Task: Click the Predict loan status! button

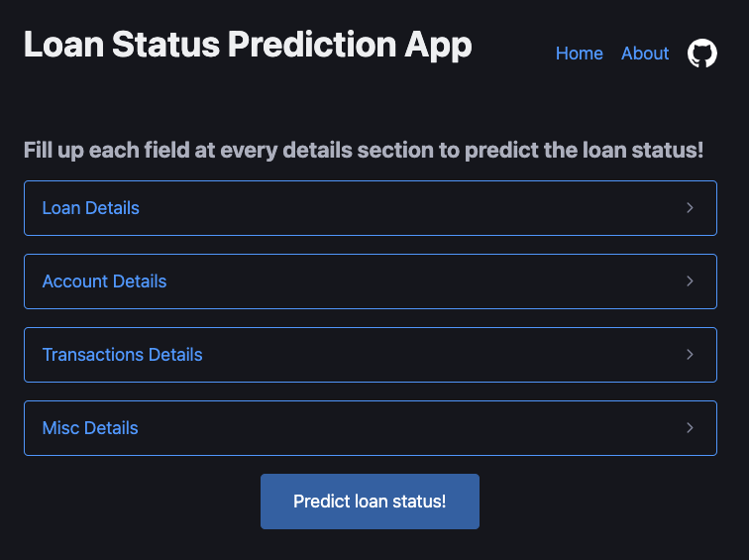Action: (370, 502)
